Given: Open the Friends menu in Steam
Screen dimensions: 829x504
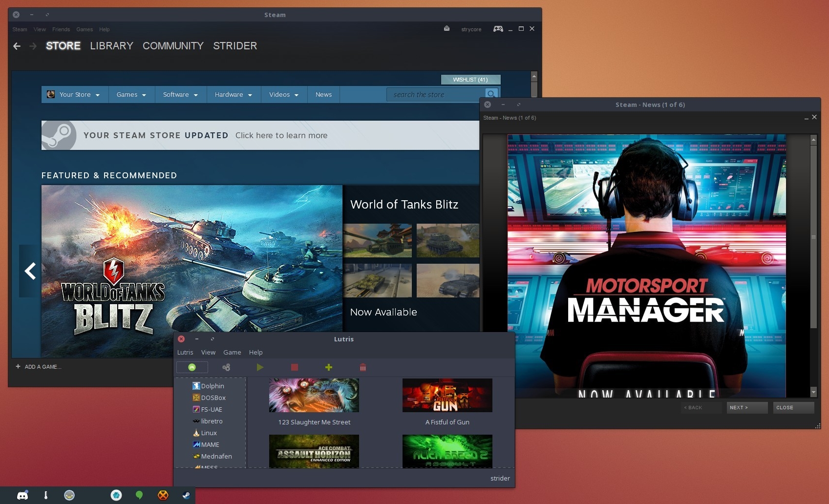Looking at the screenshot, I should [61, 29].
